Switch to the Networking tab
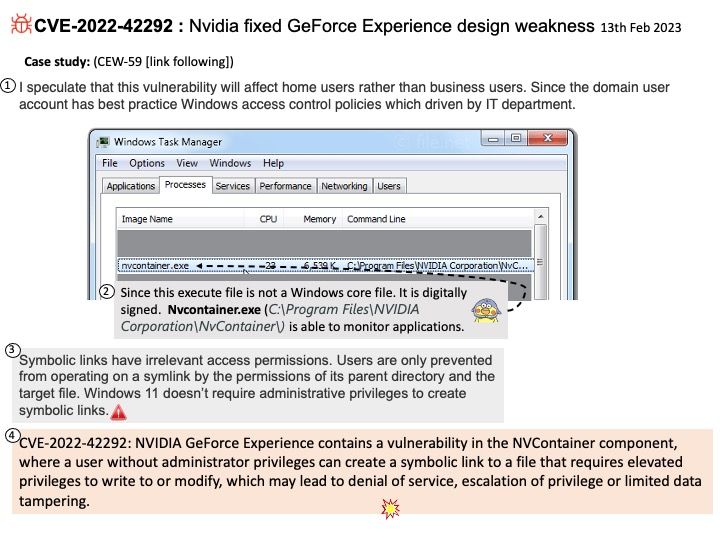 344,186
